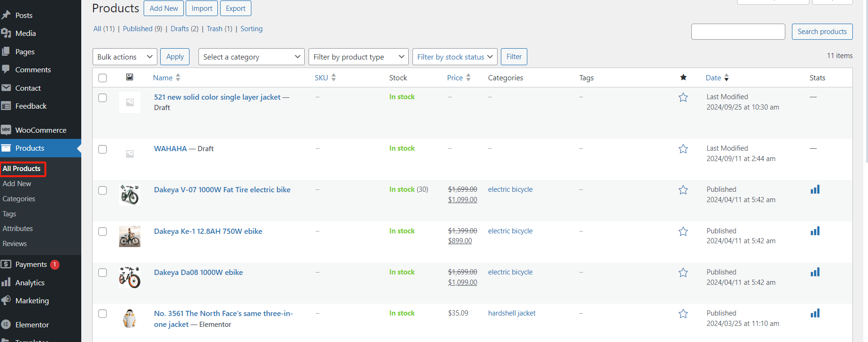Viewport: 868px width, 342px height.
Task: Show Published (9) products filter
Action: click(x=142, y=29)
